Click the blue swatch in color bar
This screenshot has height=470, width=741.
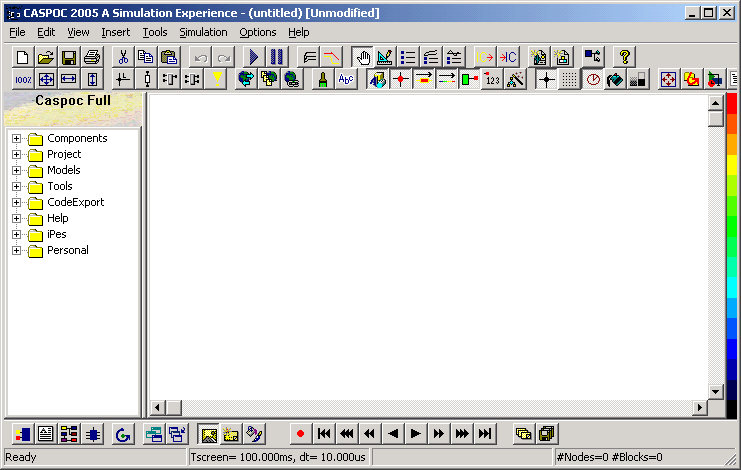tap(732, 349)
